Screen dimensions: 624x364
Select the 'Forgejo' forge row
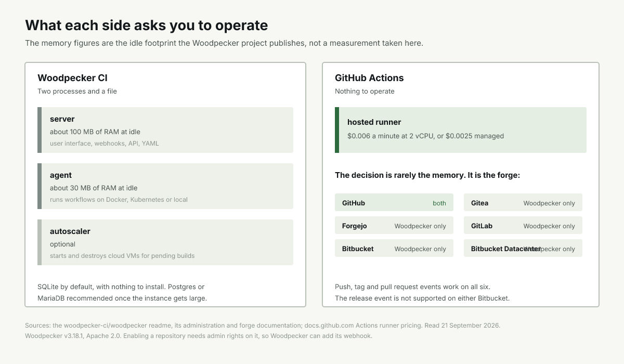click(x=394, y=226)
